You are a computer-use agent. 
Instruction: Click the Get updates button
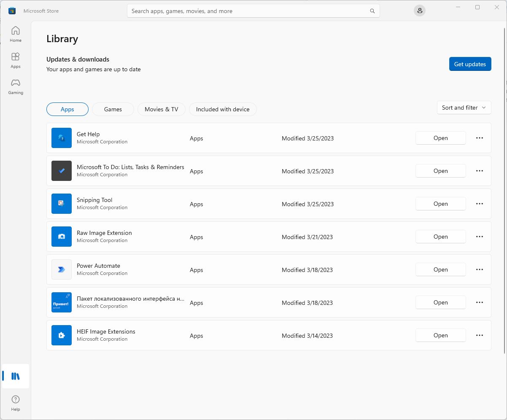coord(470,64)
